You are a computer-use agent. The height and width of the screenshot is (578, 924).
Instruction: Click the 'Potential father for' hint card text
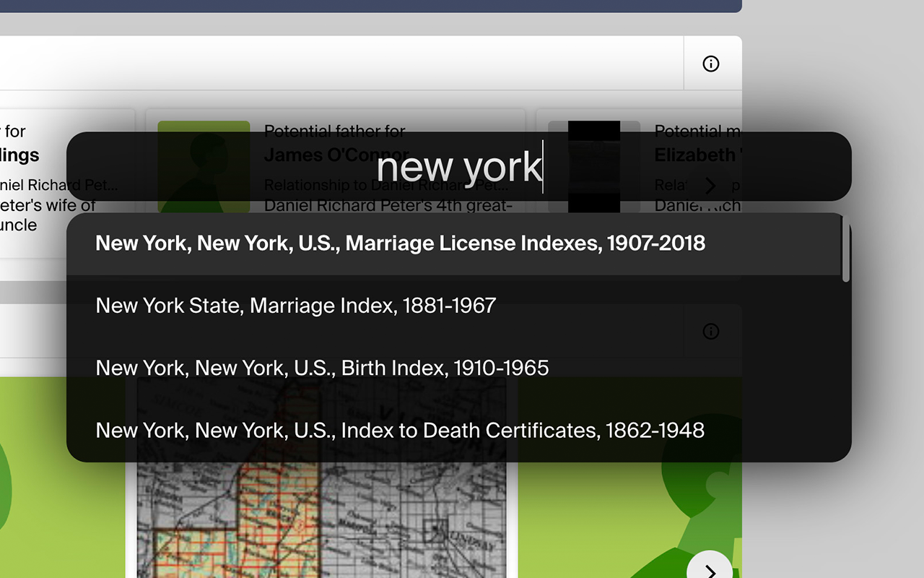[335, 131]
